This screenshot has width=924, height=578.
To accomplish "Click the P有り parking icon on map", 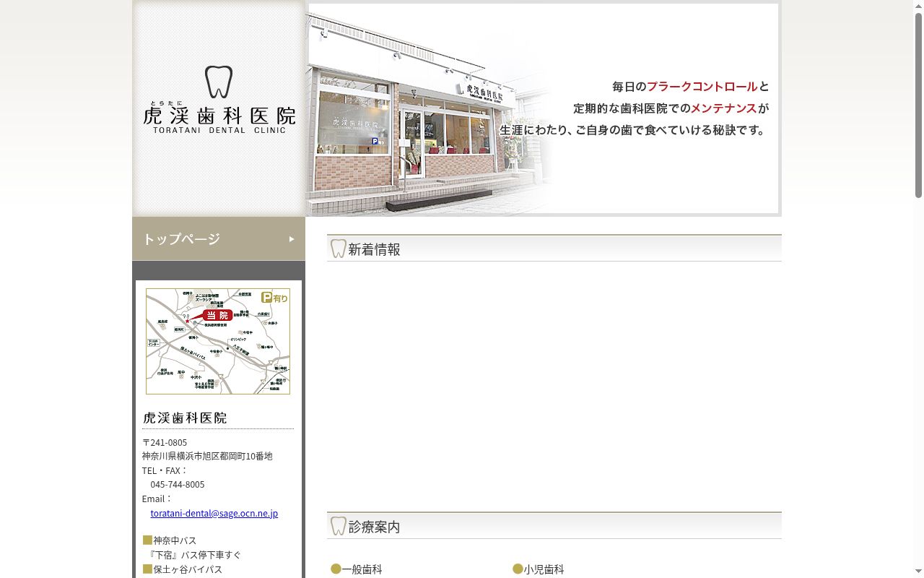I will click(x=274, y=298).
